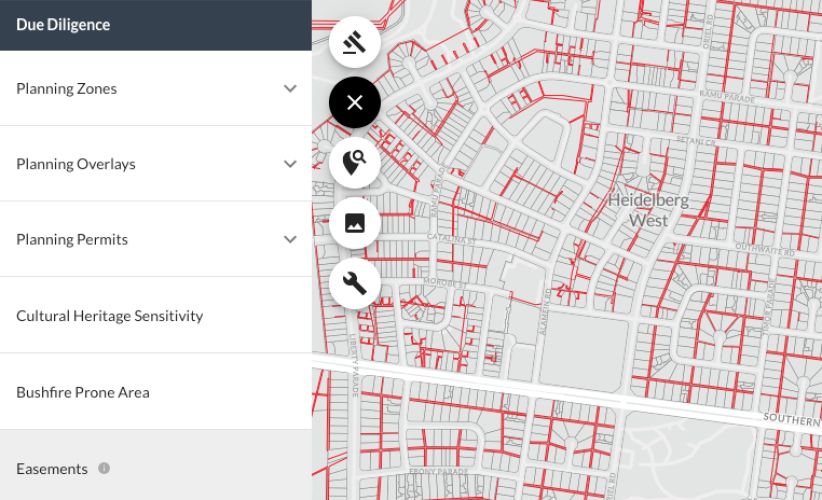This screenshot has width=822, height=500.
Task: Switch to imagery with the picture icon
Action: click(355, 223)
